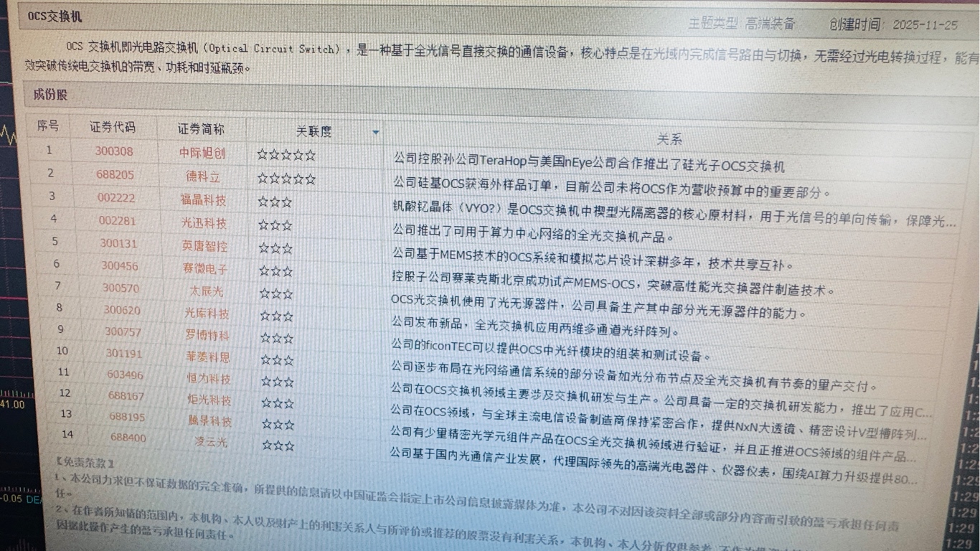Sort by the 证券代码 column header
Screen dimensions: 980x551
pos(113,128)
